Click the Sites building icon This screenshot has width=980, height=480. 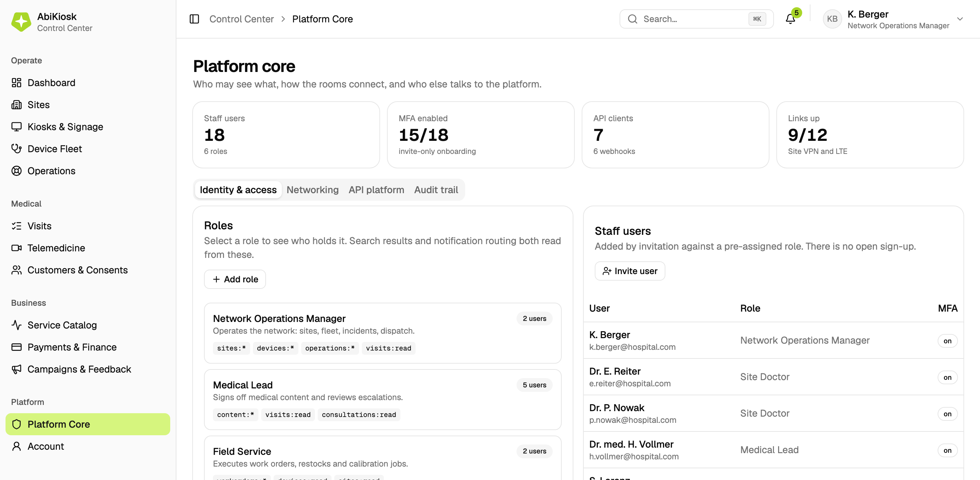16,105
